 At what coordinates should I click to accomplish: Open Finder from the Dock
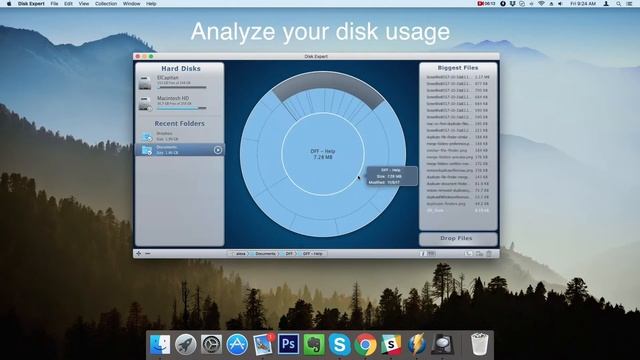[x=160, y=344]
